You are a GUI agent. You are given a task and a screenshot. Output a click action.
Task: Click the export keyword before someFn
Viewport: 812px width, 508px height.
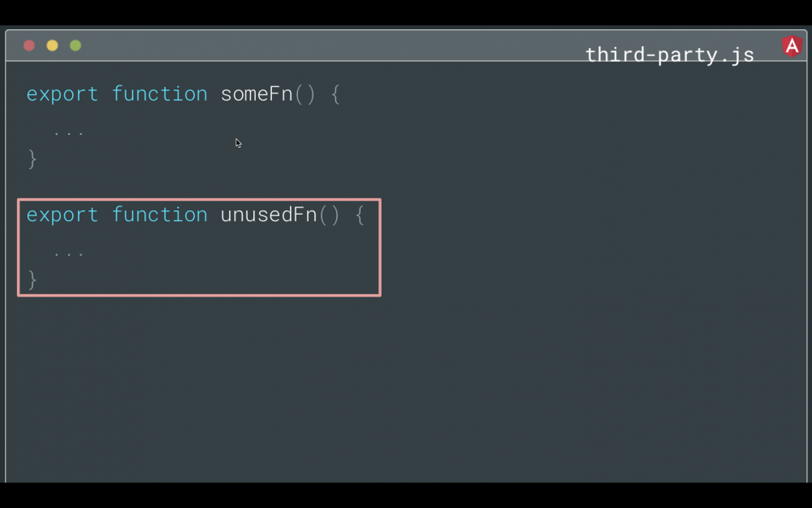click(x=62, y=94)
